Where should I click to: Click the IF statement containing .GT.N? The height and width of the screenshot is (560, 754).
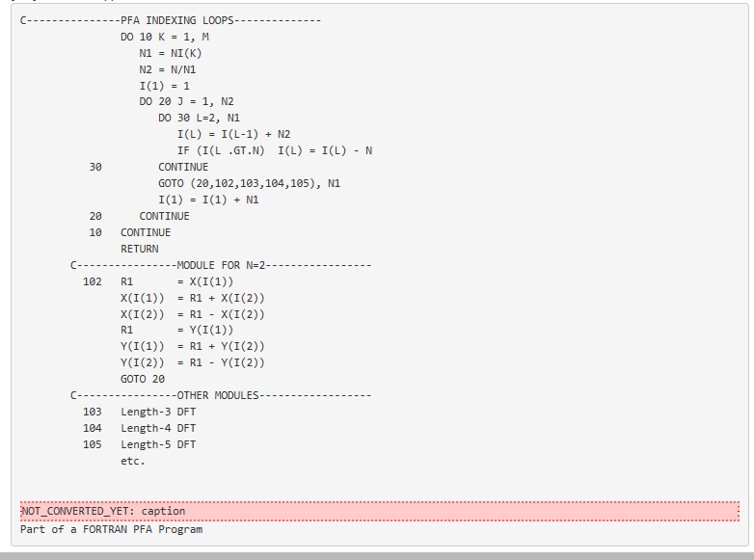click(275, 150)
